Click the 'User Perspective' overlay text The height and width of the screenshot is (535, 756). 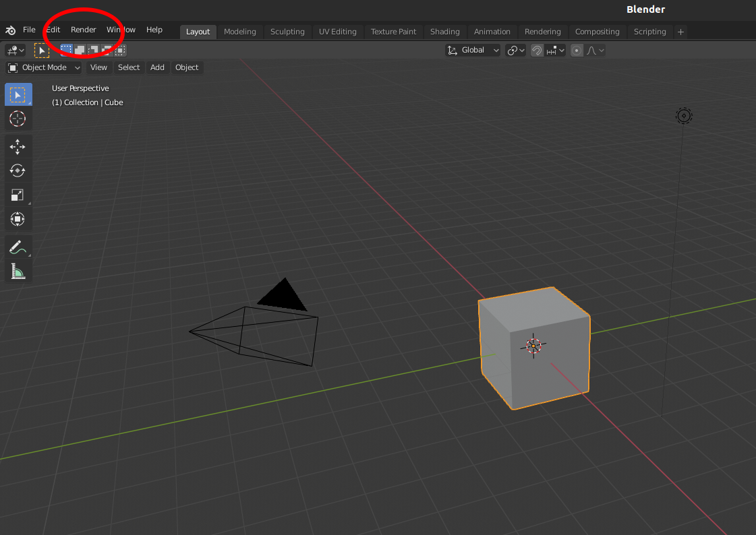(80, 88)
